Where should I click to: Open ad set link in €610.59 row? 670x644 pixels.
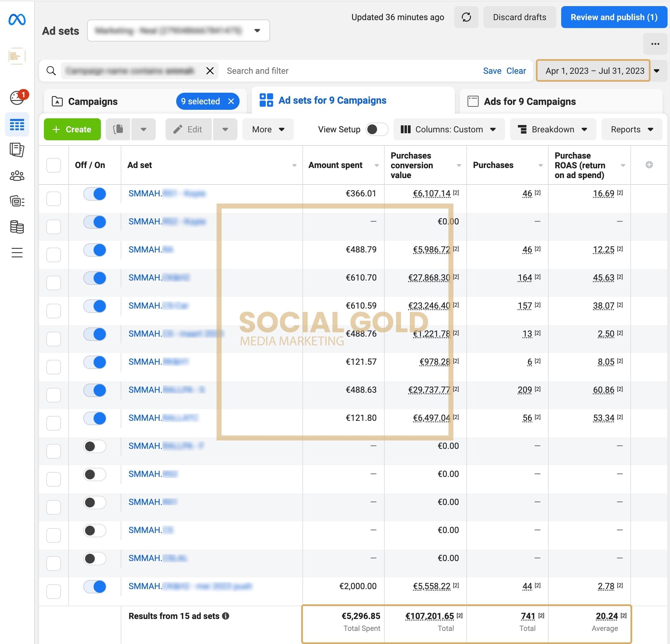click(158, 306)
